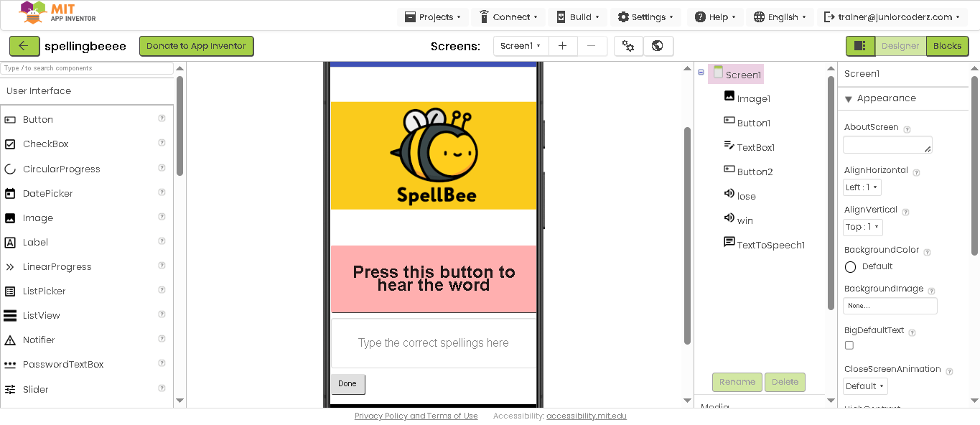Open the BackgroundColor Default color swatch
Screen dimensions: 980x425
coord(850,267)
